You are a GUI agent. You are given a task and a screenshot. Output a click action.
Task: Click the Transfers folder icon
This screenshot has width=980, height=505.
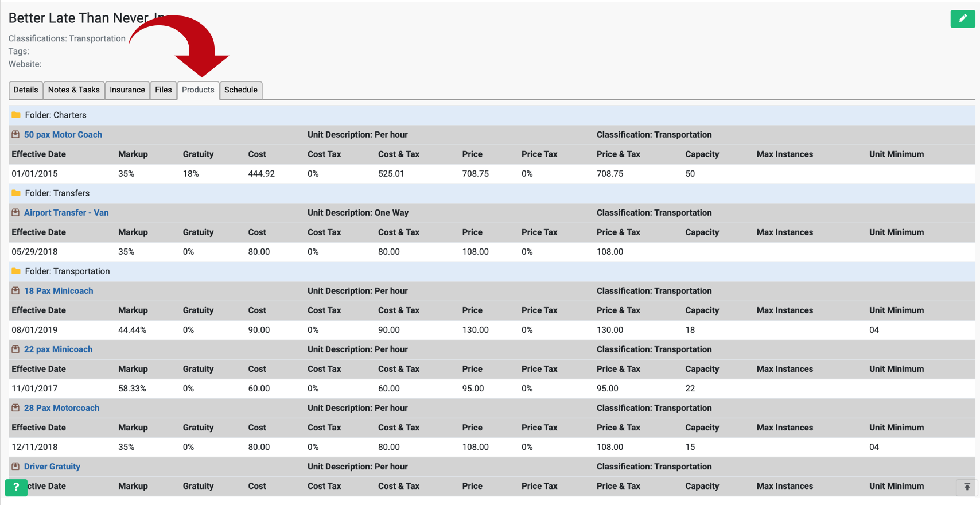tap(16, 193)
